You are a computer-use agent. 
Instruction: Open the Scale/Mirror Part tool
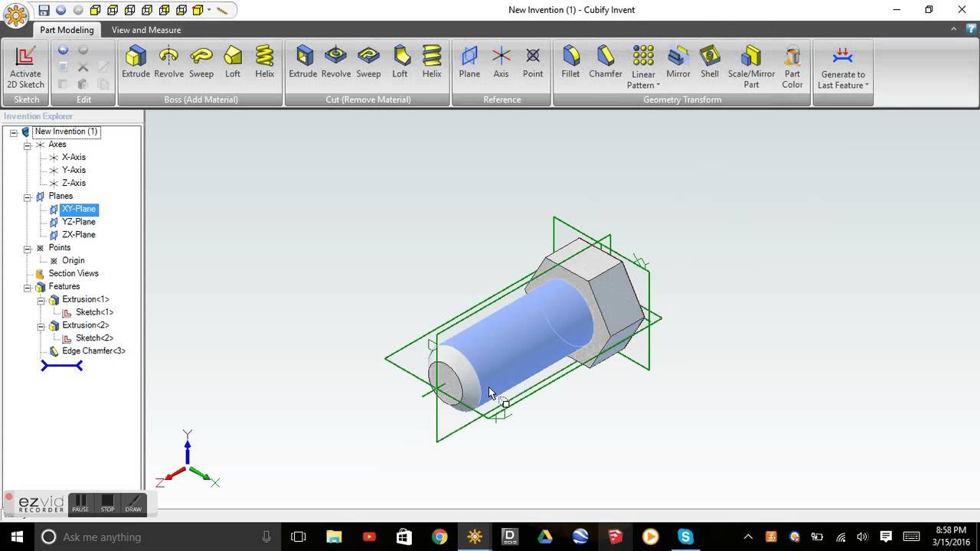point(752,67)
